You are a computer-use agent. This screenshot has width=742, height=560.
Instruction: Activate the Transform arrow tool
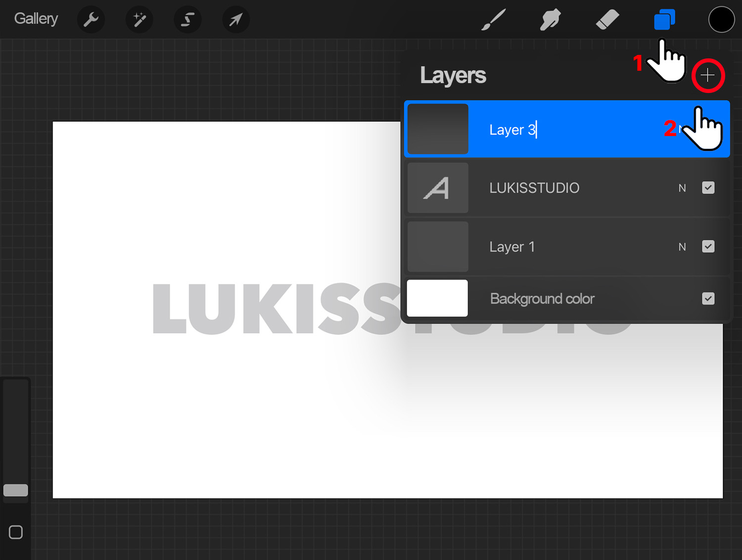pyautogui.click(x=236, y=20)
